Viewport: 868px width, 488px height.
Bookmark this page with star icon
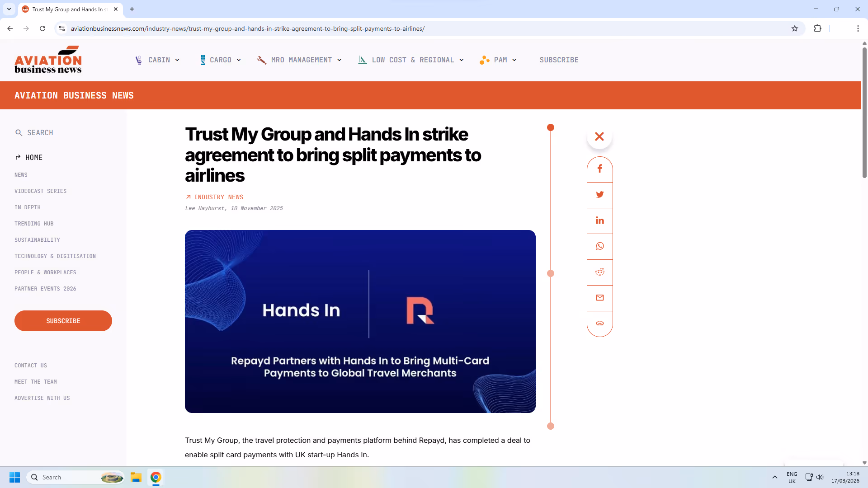(x=795, y=28)
